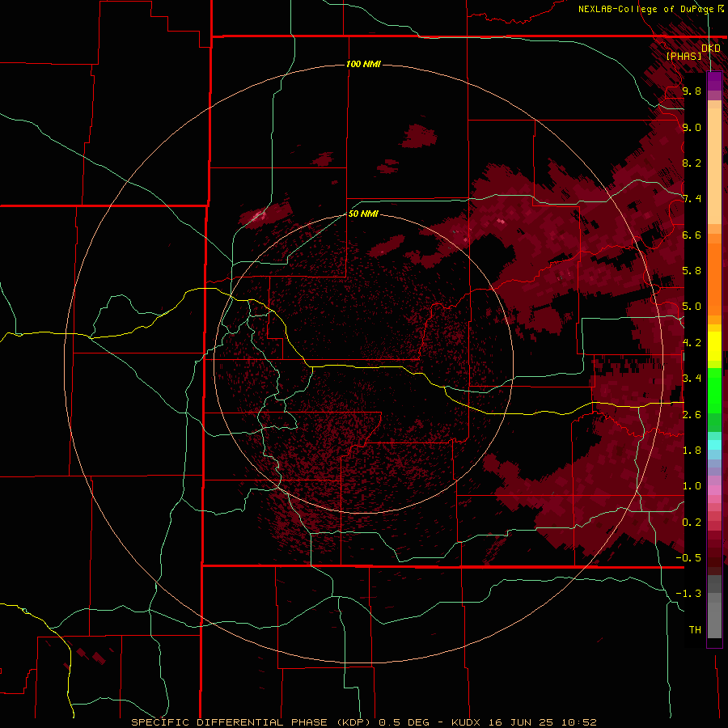
Task: Click the 8.2 scale value
Action: (692, 163)
